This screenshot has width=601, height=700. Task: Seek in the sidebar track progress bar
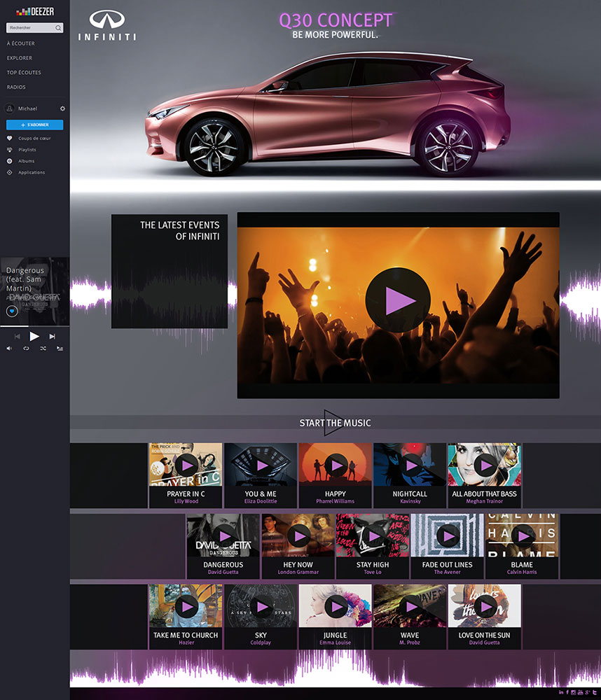click(34, 326)
